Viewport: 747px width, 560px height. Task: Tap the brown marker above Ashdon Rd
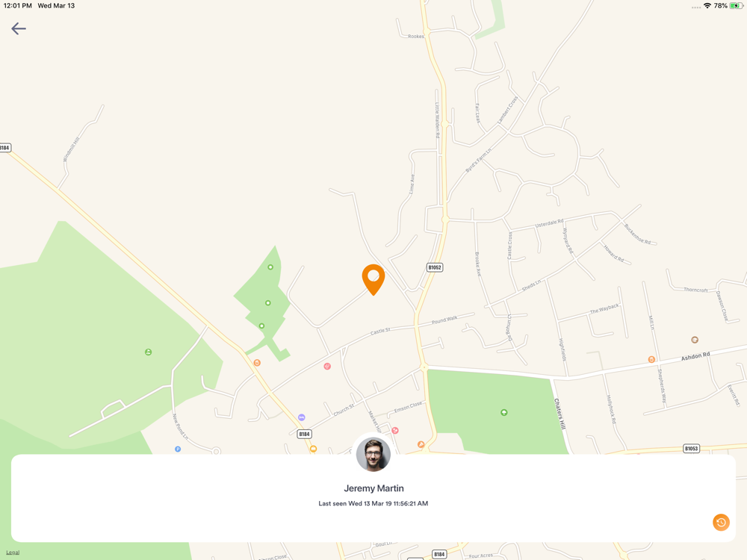695,340
